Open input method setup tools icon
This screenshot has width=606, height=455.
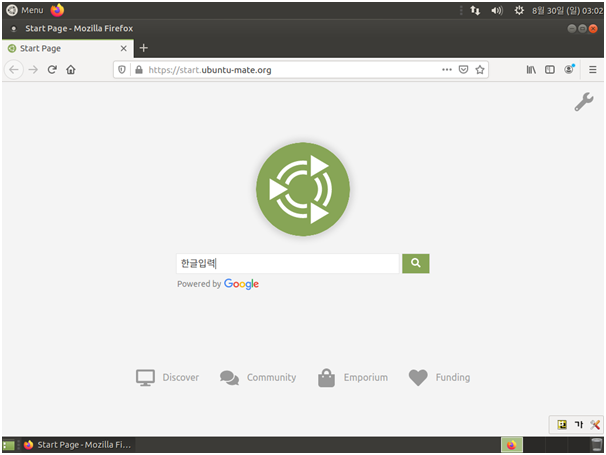pos(595,425)
